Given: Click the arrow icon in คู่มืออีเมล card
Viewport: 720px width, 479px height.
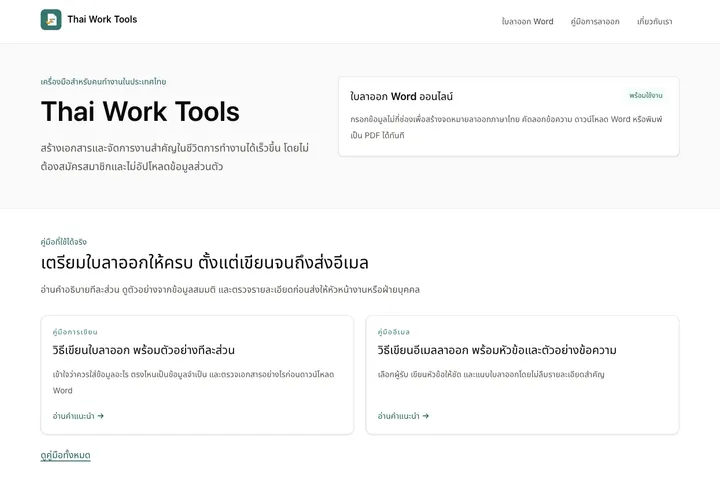Looking at the screenshot, I should [426, 416].
